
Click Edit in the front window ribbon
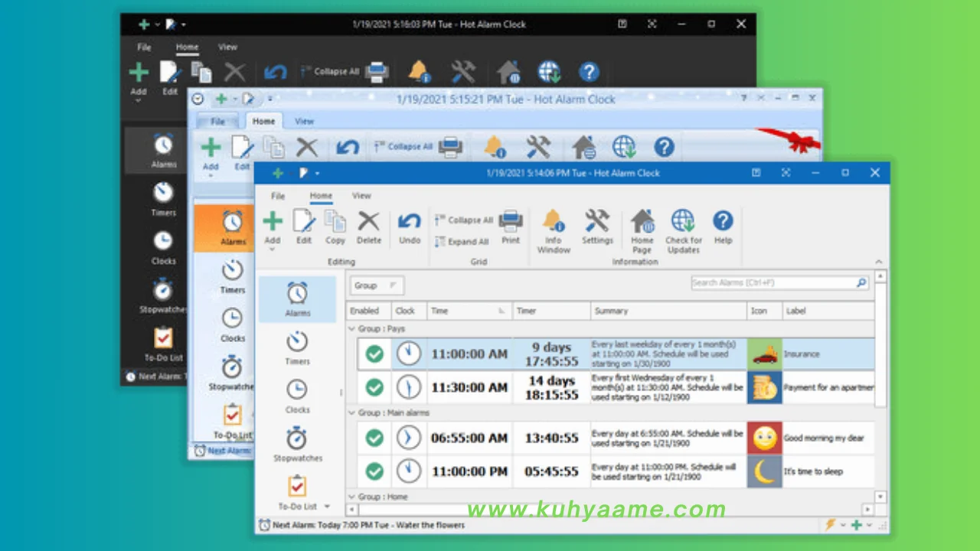click(304, 227)
